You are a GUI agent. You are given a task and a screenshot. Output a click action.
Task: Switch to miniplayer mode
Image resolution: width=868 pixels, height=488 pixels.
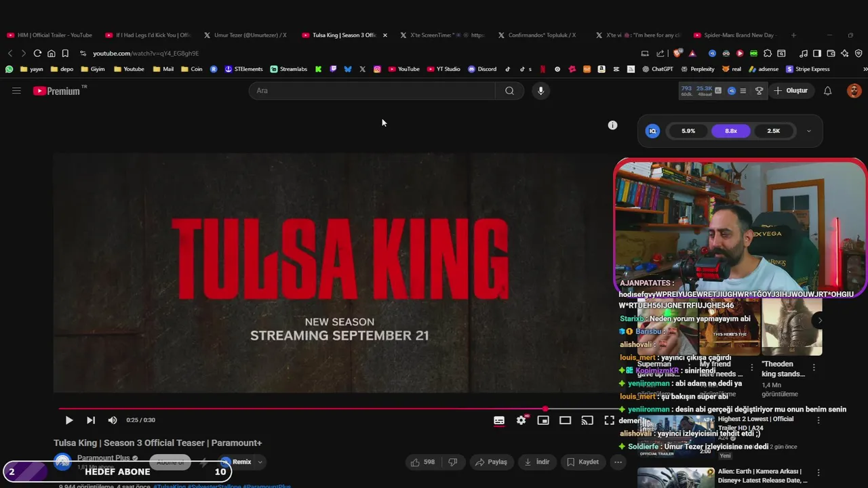tap(543, 420)
